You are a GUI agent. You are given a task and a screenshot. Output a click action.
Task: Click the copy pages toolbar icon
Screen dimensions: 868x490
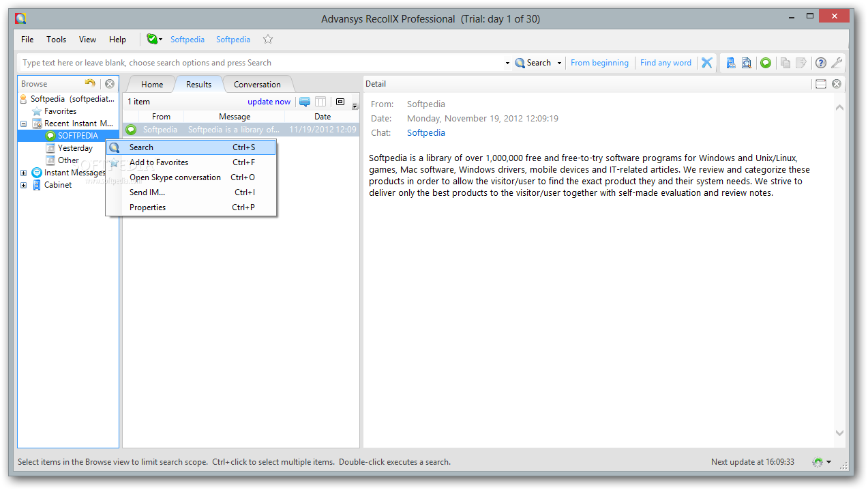[x=785, y=63]
